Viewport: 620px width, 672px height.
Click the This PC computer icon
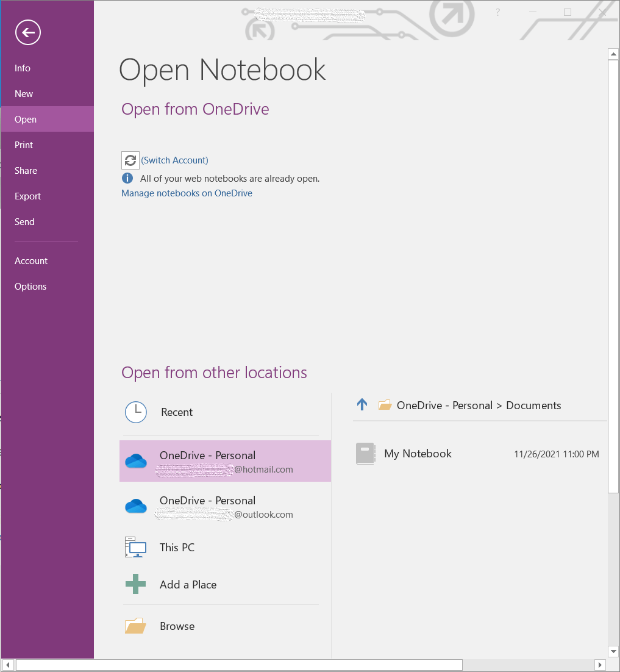pyautogui.click(x=135, y=547)
